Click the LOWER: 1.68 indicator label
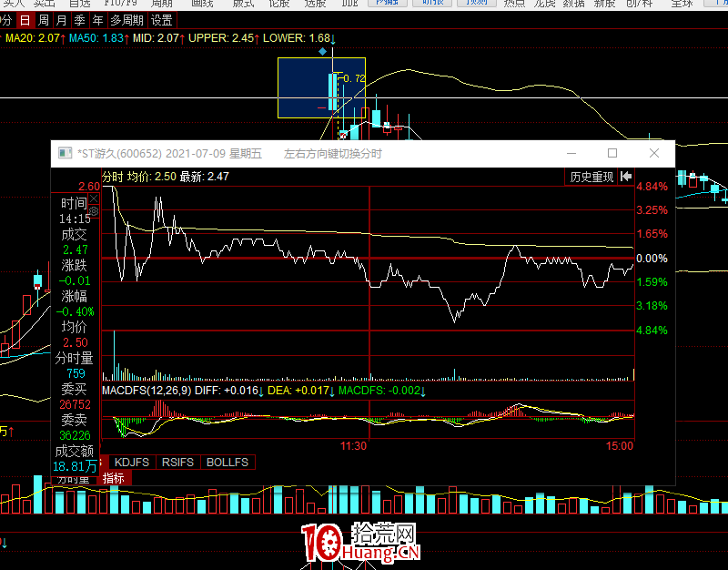Viewport: 728px width, 570px height. point(299,38)
